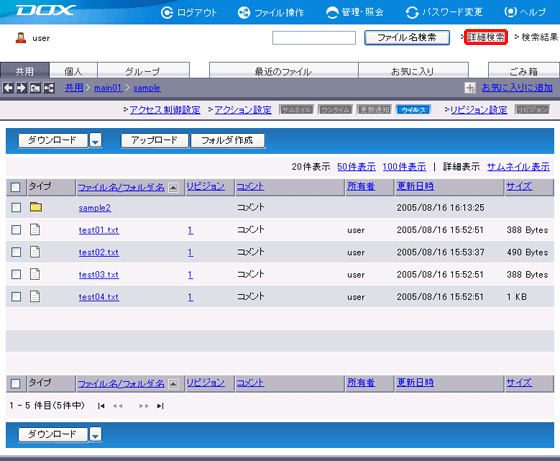Viewport: 560px width, 461px height.
Task: Open アクション設定 link
Action: [x=243, y=110]
